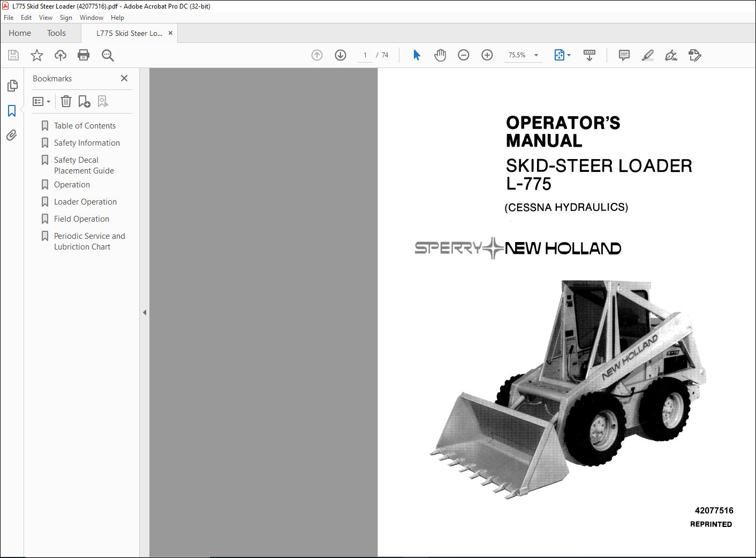Open the Stamp/redact edit tool icon
This screenshot has width=756, height=558.
(x=695, y=55)
